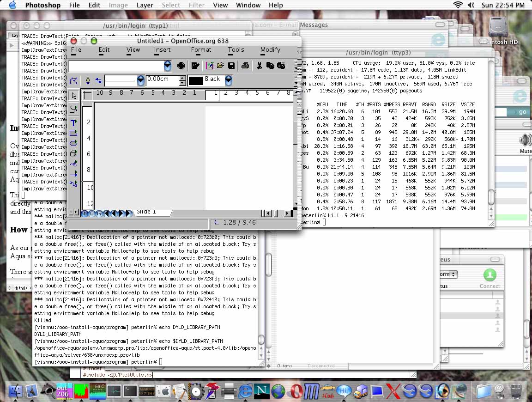Screen dimensions: 532x402
Task: Select the Curve tool in OpenOffice
Action: coord(73,164)
